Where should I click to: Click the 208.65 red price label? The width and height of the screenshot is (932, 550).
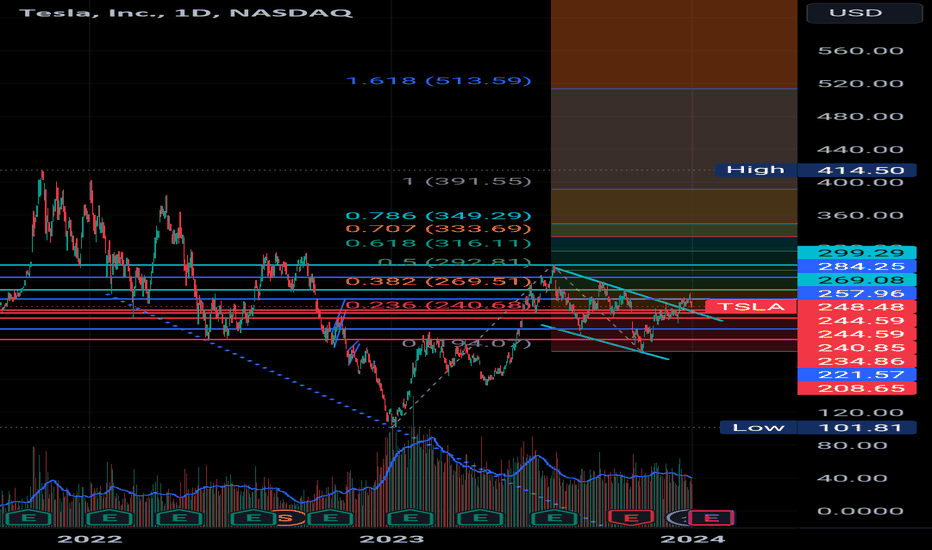857,388
